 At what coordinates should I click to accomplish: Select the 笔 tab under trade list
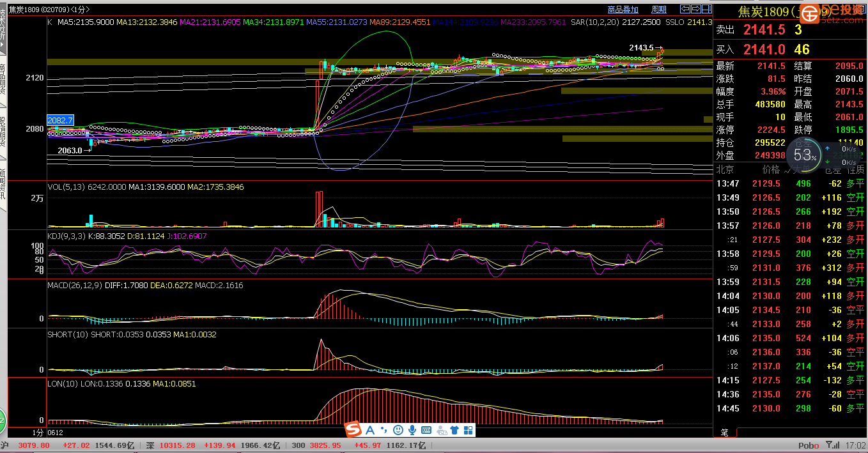[725, 433]
